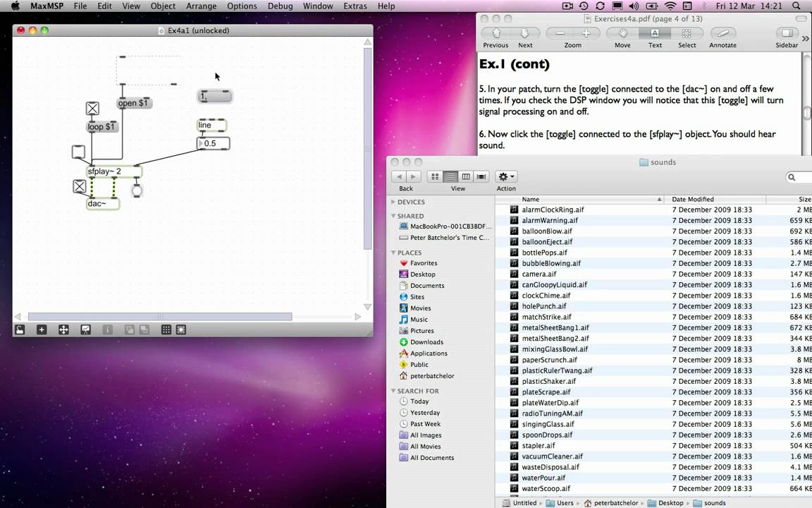Click Next page in PDF toolbar
The width and height of the screenshot is (812, 508).
tap(525, 33)
